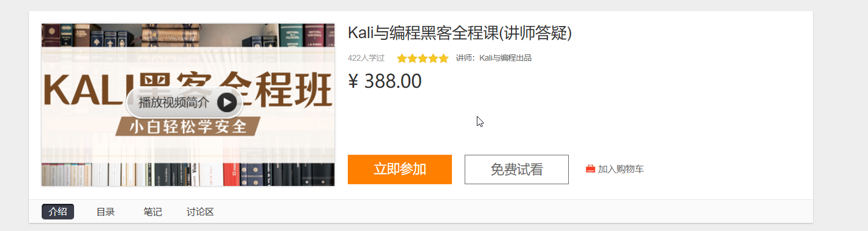The image size is (868, 231).
Task: Click the second rating star
Action: point(412,58)
